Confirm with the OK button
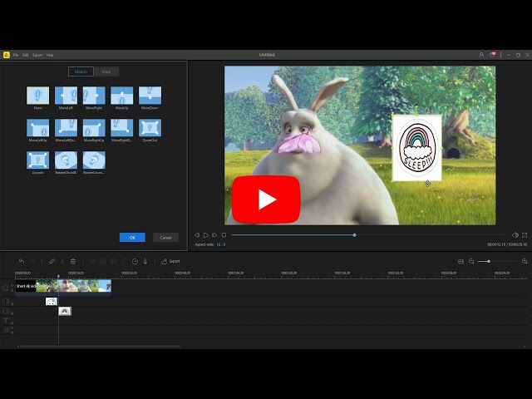This screenshot has height=399, width=532. 132,238
